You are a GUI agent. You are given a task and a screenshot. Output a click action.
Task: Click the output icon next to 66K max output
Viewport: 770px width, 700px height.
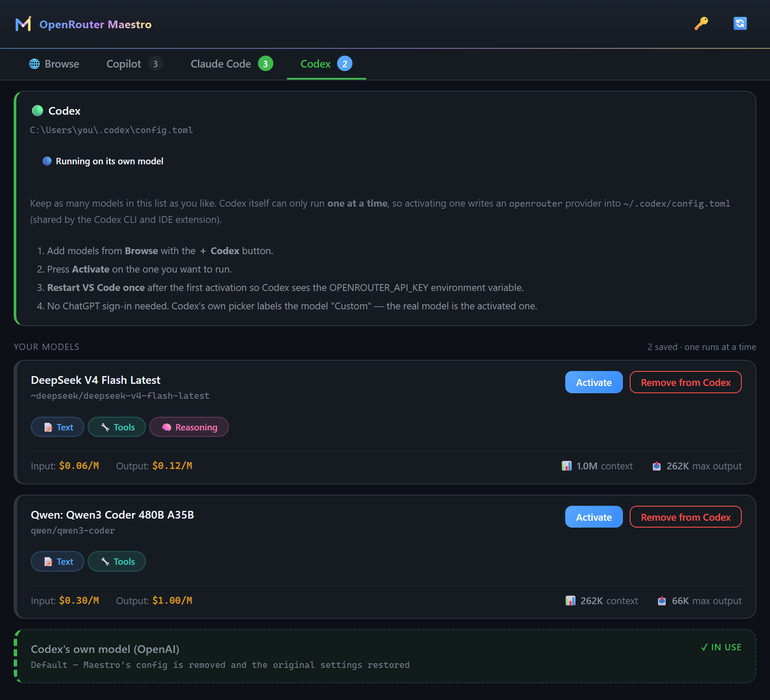(662, 601)
